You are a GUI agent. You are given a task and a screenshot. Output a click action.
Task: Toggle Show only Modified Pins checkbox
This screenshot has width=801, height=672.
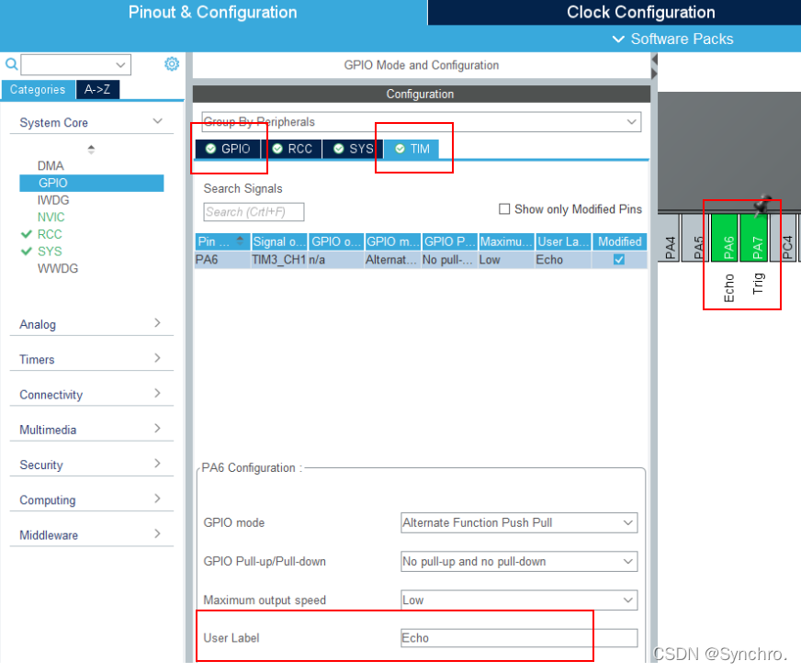click(x=504, y=208)
